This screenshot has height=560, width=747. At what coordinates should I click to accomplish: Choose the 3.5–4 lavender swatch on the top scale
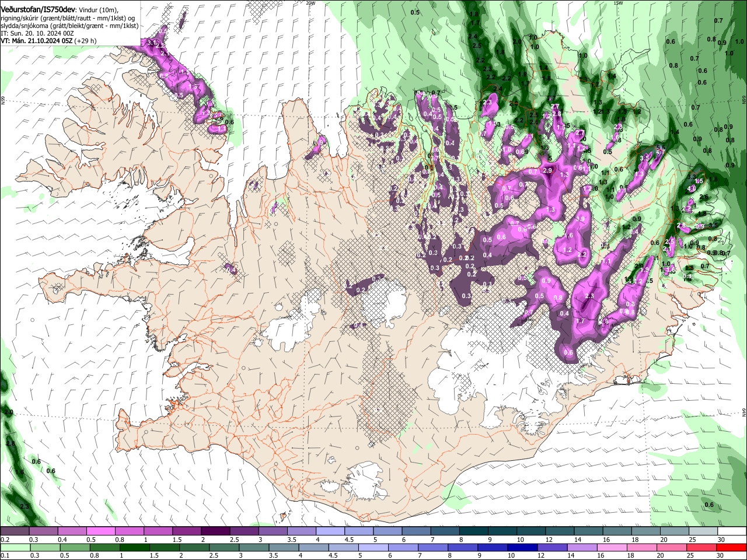point(301,531)
